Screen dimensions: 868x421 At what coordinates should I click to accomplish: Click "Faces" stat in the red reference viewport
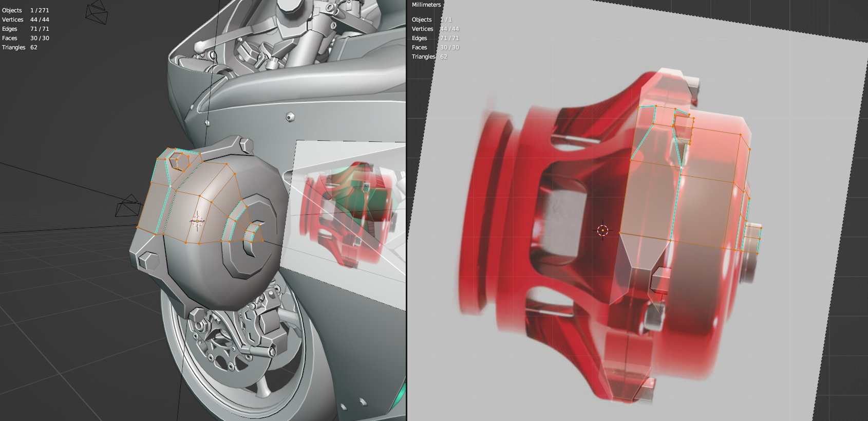[x=436, y=47]
